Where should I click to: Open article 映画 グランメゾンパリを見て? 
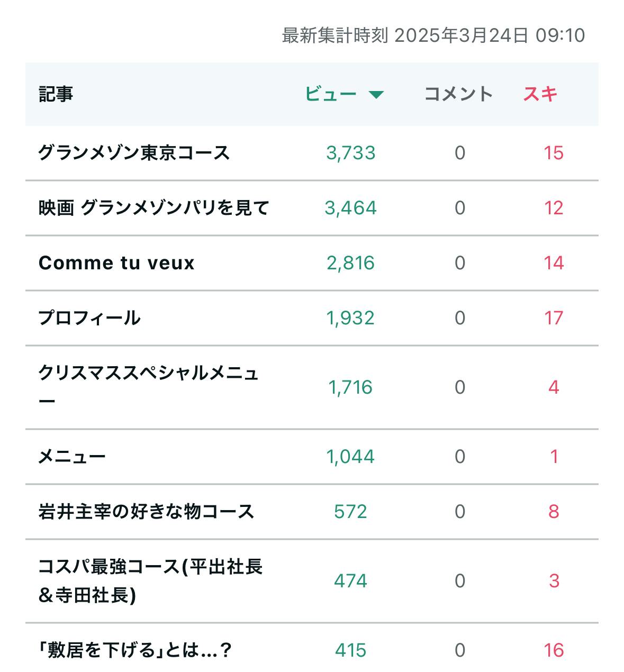click(154, 208)
